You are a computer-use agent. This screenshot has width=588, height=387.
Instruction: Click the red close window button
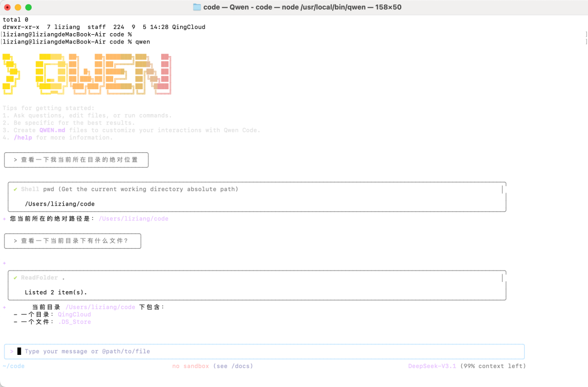tap(7, 7)
